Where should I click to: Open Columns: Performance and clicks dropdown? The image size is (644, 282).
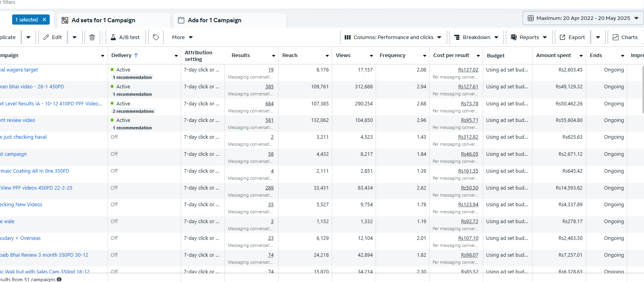(x=393, y=37)
